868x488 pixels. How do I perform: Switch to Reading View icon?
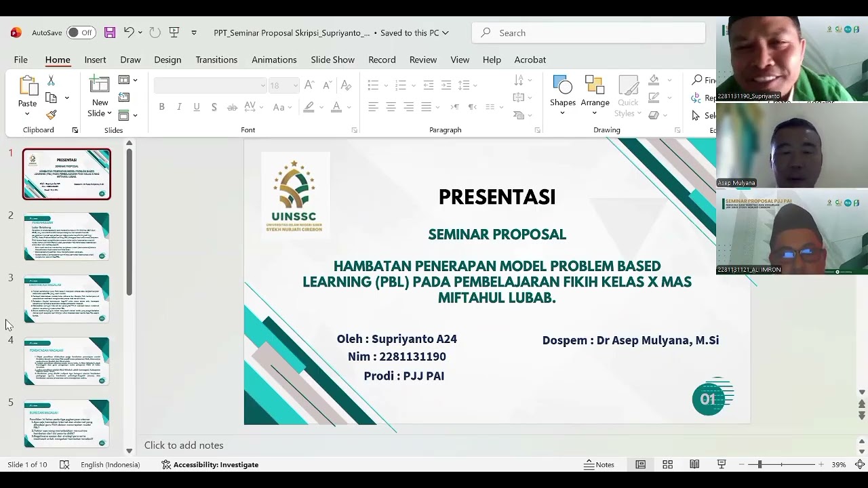click(x=694, y=464)
